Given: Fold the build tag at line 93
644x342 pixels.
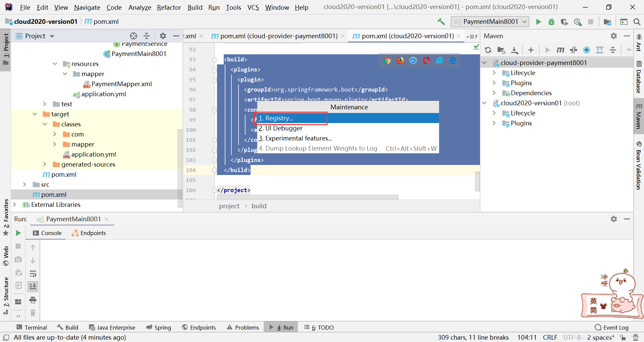Looking at the screenshot, I should pyautogui.click(x=214, y=60).
